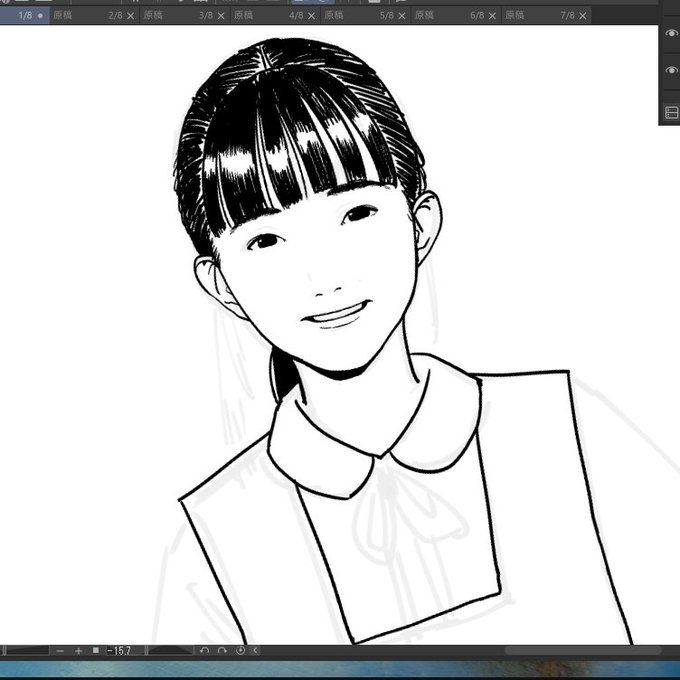Switch to the 3/8 page tab
The width and height of the screenshot is (680, 680).
(x=185, y=16)
